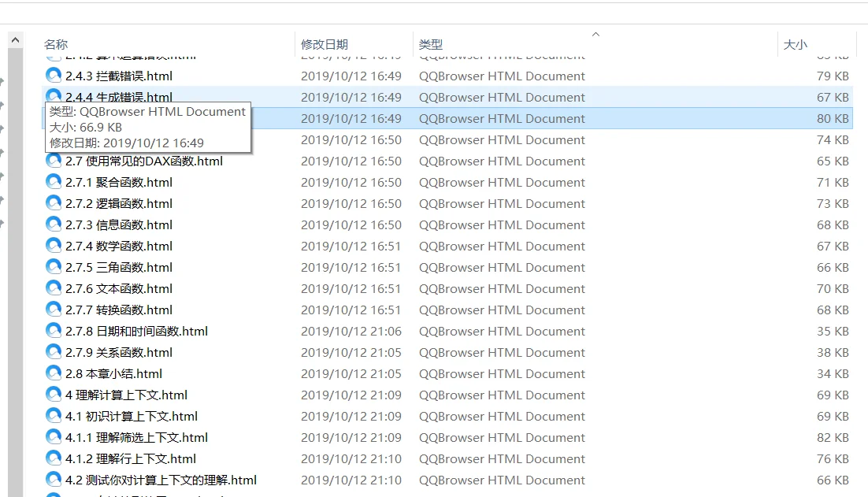Click the 79 KB size value
This screenshot has height=497, width=868.
coord(833,76)
